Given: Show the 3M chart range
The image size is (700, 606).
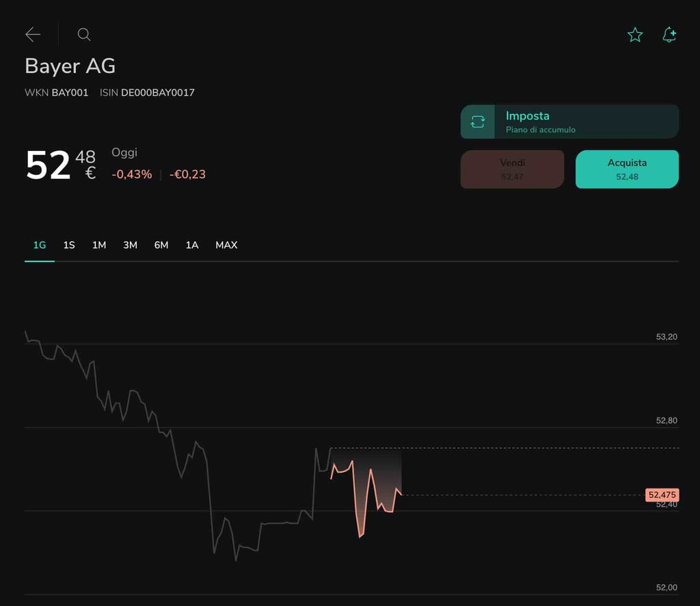Looking at the screenshot, I should tap(130, 245).
